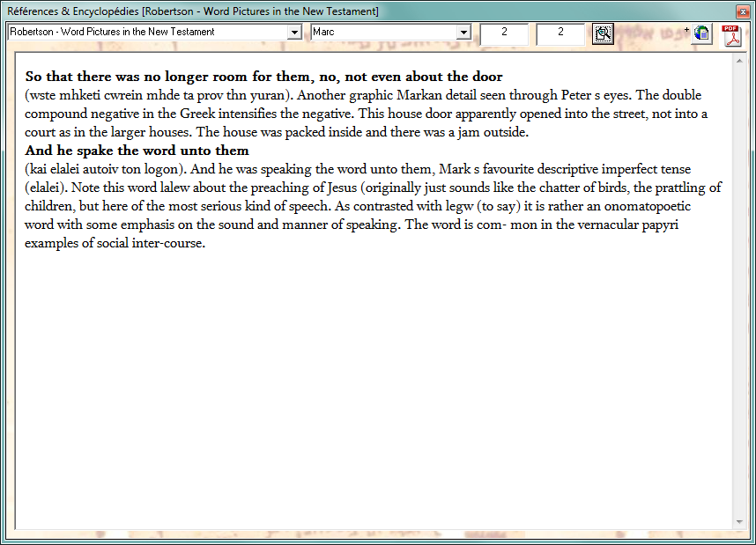Click the search magnifier icon in toolbar
This screenshot has height=545, width=756.
pyautogui.click(x=603, y=33)
